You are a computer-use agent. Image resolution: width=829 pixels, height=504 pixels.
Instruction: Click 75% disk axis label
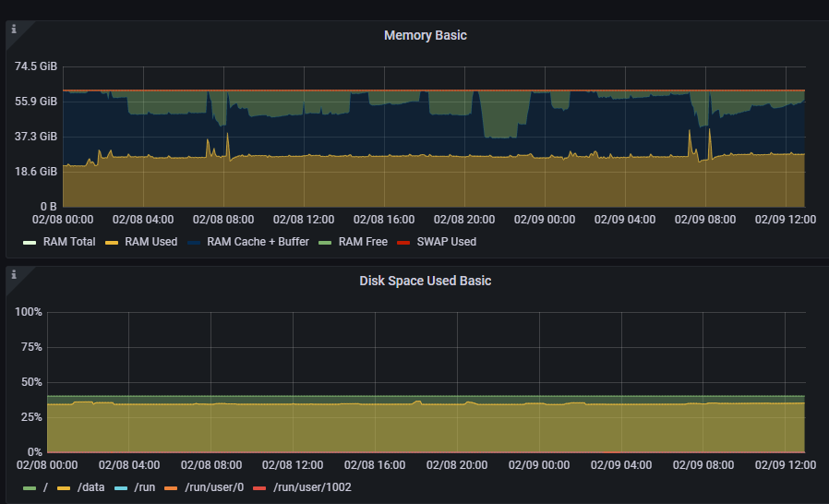coord(31,347)
